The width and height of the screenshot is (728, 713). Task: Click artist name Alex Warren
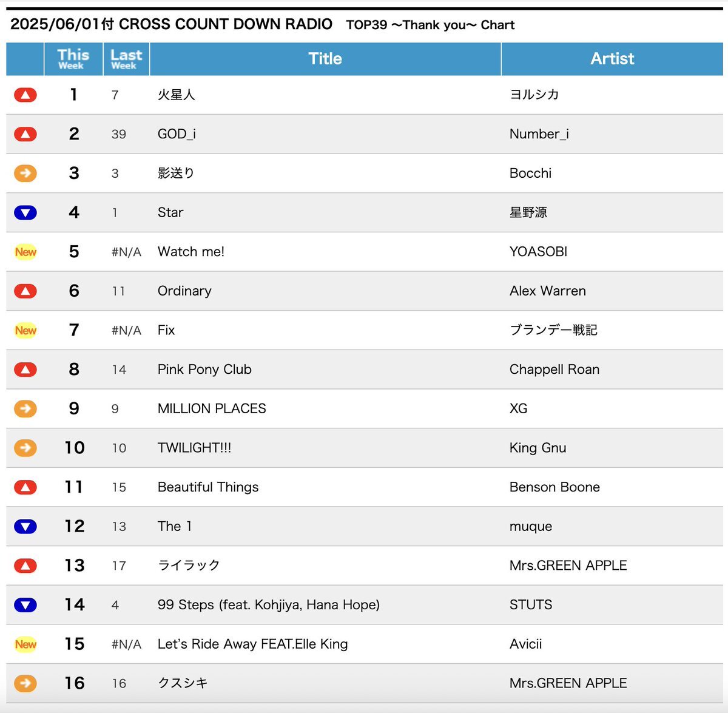(548, 291)
